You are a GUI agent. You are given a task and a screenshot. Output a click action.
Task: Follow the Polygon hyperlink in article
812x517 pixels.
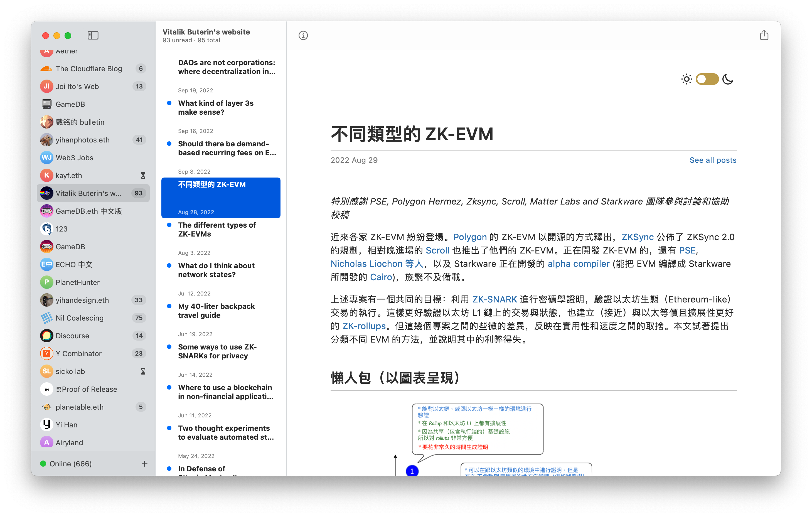click(470, 237)
